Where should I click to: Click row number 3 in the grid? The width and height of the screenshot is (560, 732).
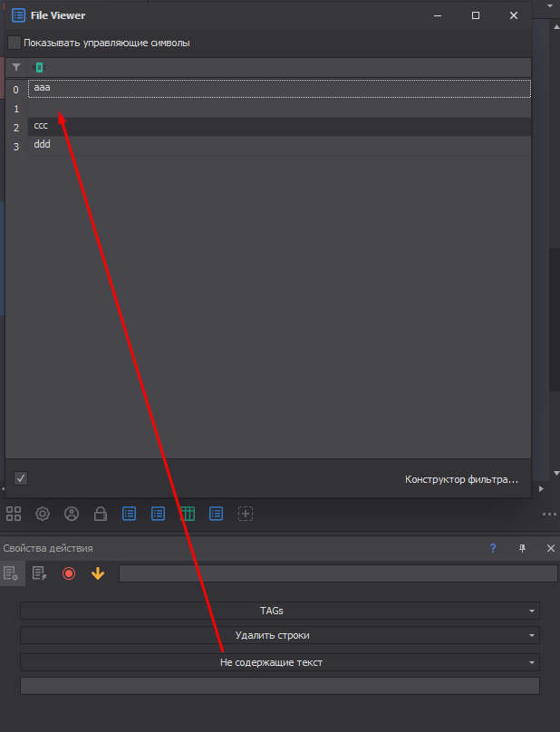16,147
